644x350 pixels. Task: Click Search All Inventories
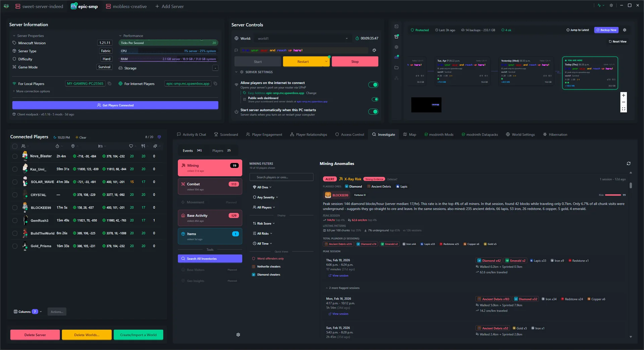pyautogui.click(x=210, y=258)
